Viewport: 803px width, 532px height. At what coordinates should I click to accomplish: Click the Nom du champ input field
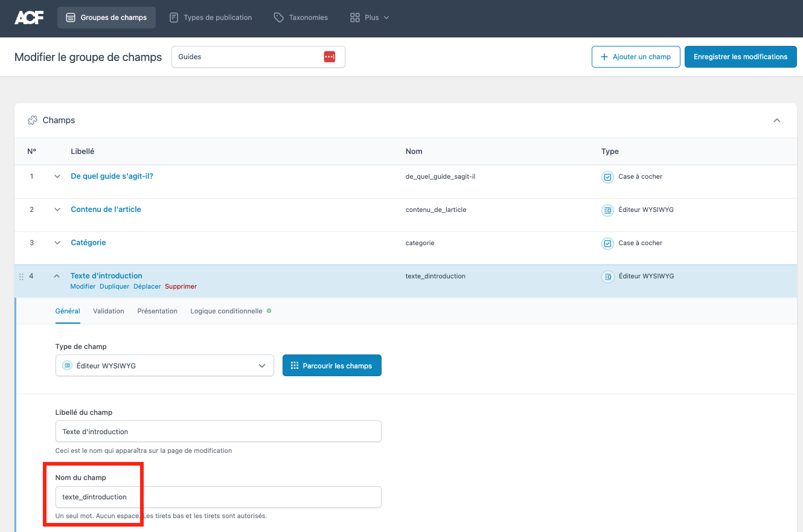pos(218,497)
